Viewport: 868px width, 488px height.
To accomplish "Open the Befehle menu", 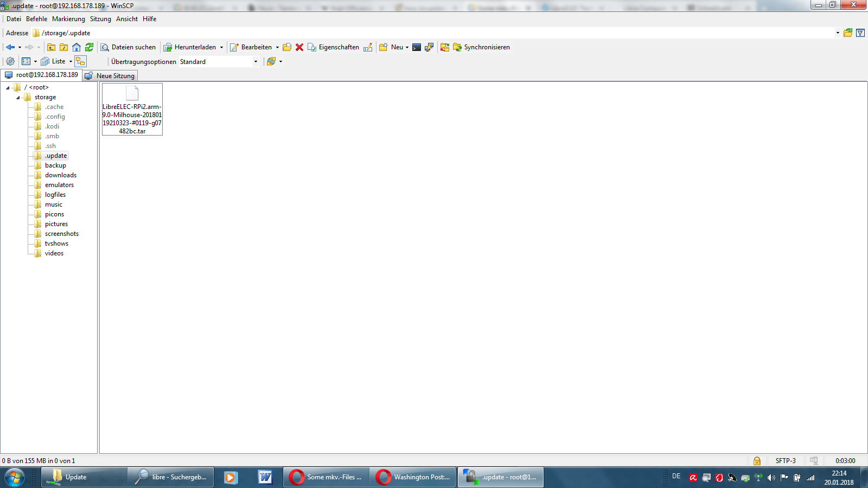I will pyautogui.click(x=36, y=19).
